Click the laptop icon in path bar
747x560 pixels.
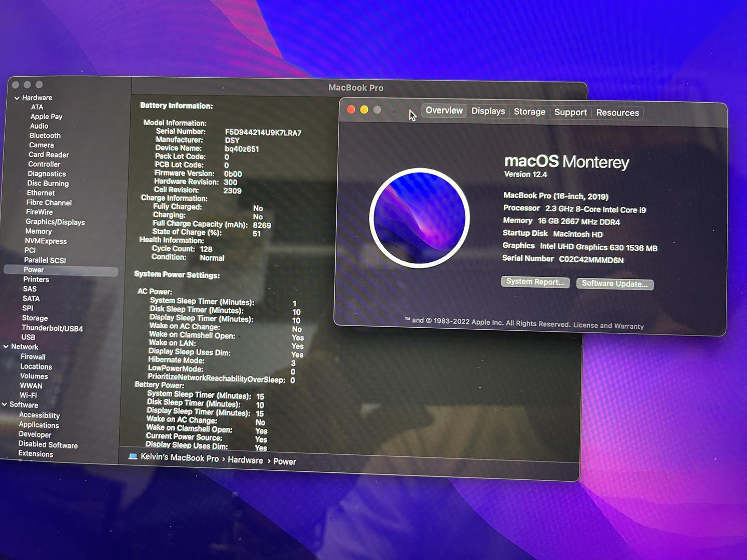pos(133,456)
